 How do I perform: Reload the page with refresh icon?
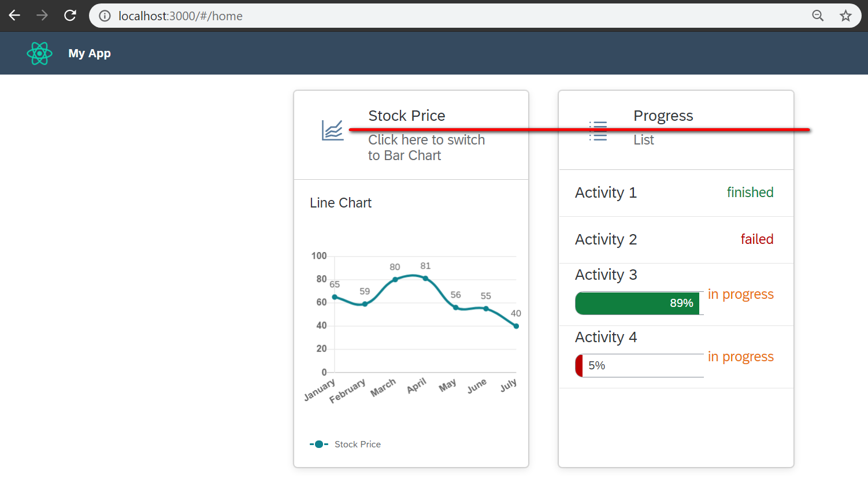[70, 16]
